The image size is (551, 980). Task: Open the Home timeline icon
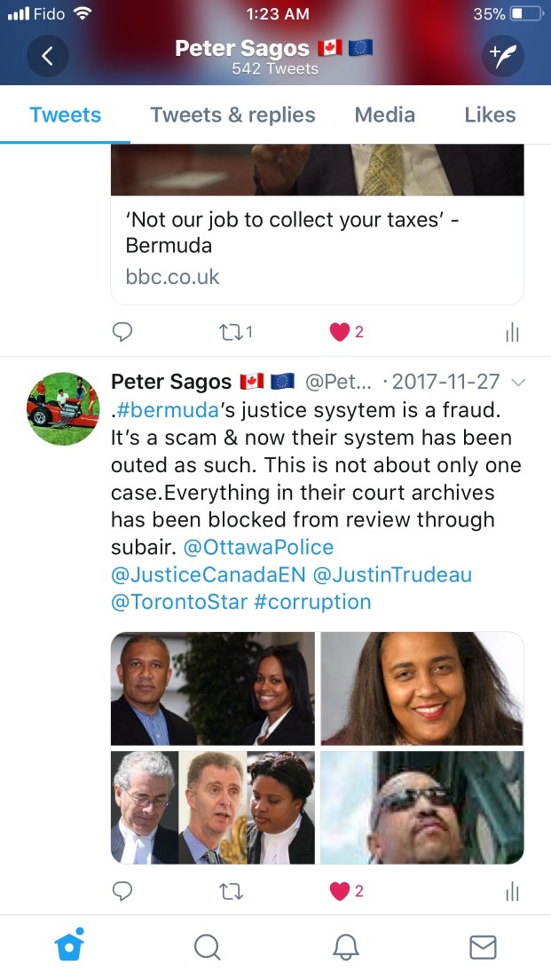coord(69,945)
